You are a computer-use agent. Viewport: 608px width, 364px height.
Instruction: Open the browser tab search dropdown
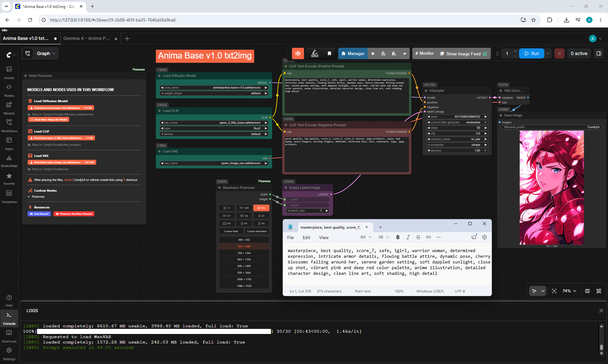(6, 6)
